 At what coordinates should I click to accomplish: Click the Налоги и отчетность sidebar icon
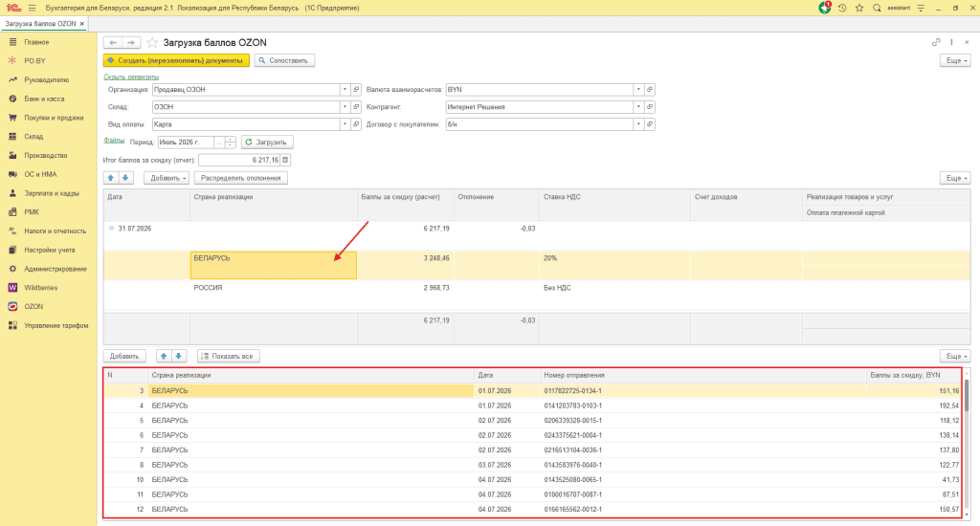coord(12,230)
